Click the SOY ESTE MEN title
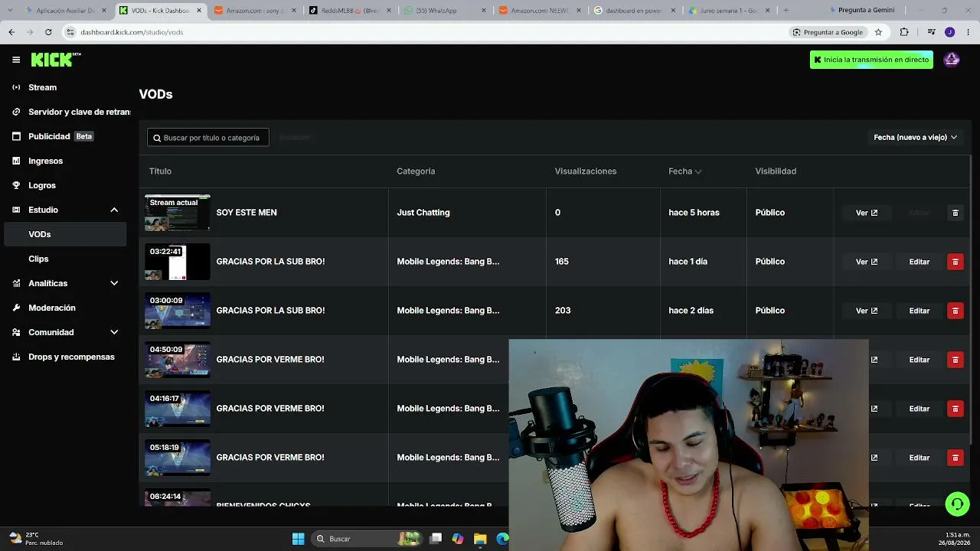 [247, 213]
